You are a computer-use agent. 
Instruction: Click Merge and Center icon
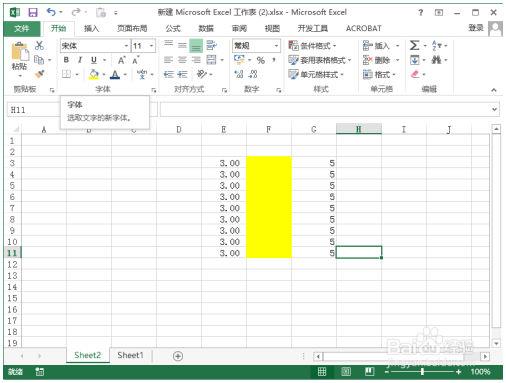point(211,60)
